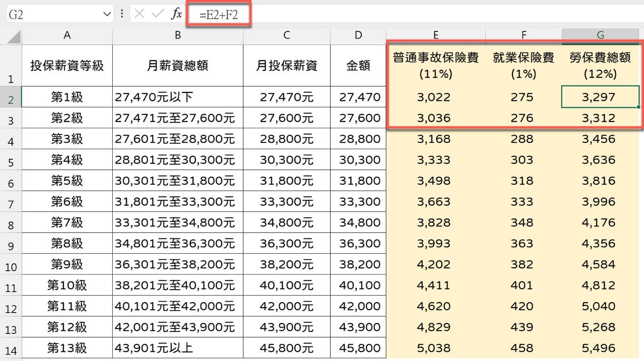Viewport: 644px width, 361px height.
Task: Click cell 第2級
Action: point(67,118)
